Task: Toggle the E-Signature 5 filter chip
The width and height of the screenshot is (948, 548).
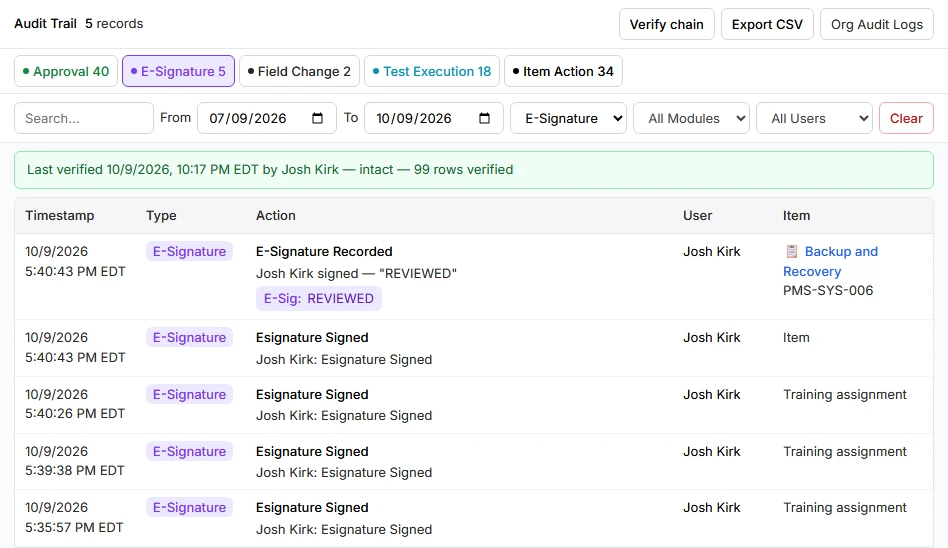Action: (x=178, y=71)
